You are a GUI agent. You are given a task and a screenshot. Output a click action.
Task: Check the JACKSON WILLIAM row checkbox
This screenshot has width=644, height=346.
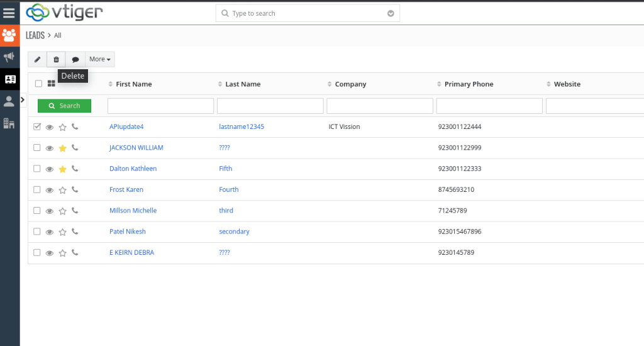click(x=37, y=148)
